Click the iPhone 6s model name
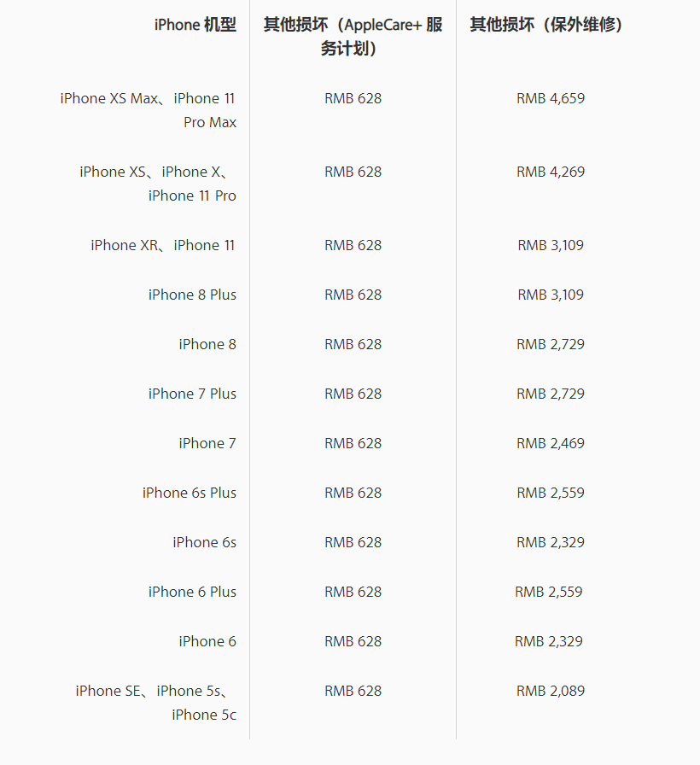The height and width of the screenshot is (765, 700). pos(205,542)
